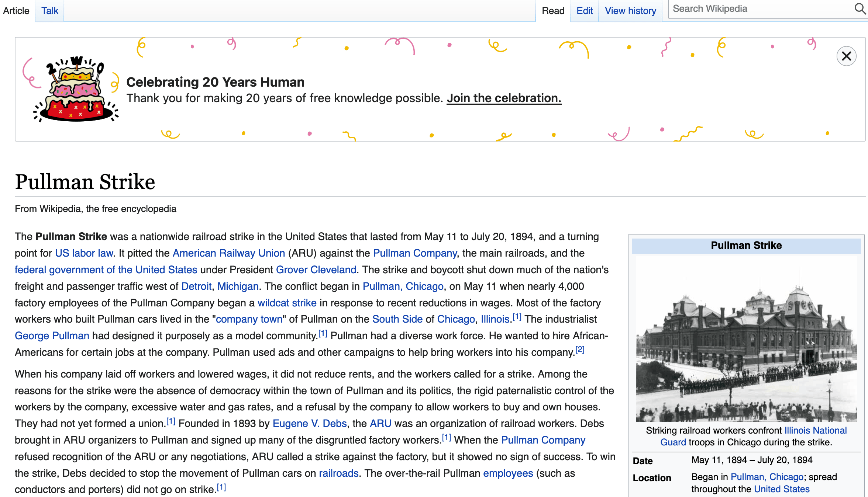Click the Pullman Strike page heading
Screen dimensions: 868x497
click(x=85, y=182)
